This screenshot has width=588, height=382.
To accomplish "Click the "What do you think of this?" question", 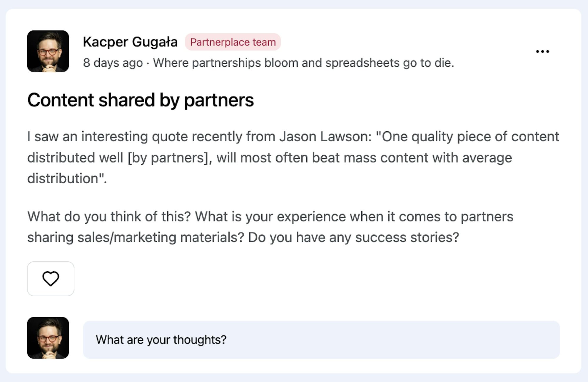I will (109, 217).
